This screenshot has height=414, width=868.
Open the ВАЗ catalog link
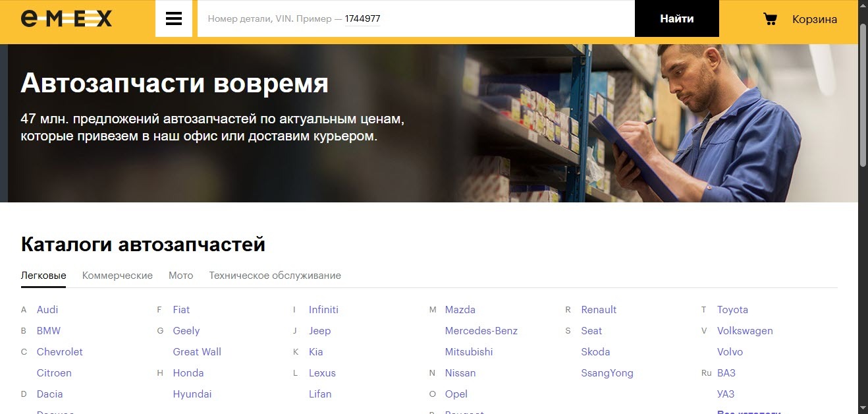coord(726,373)
